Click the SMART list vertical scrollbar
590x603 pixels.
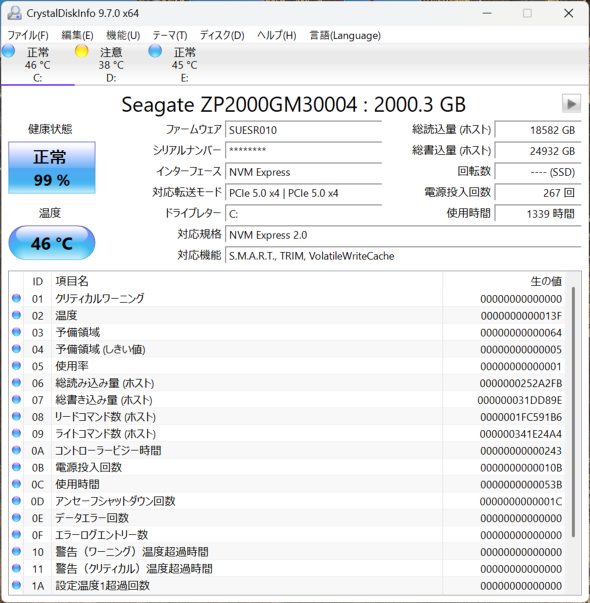573,412
